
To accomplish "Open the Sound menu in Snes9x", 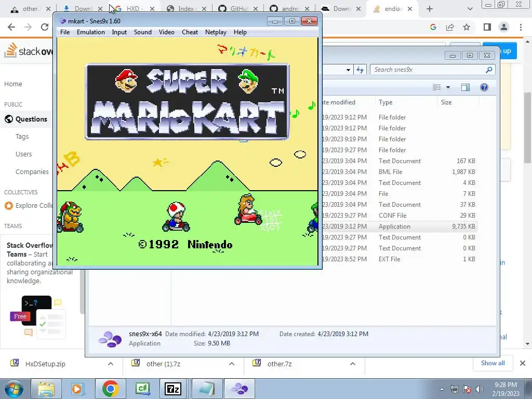I will click(142, 32).
